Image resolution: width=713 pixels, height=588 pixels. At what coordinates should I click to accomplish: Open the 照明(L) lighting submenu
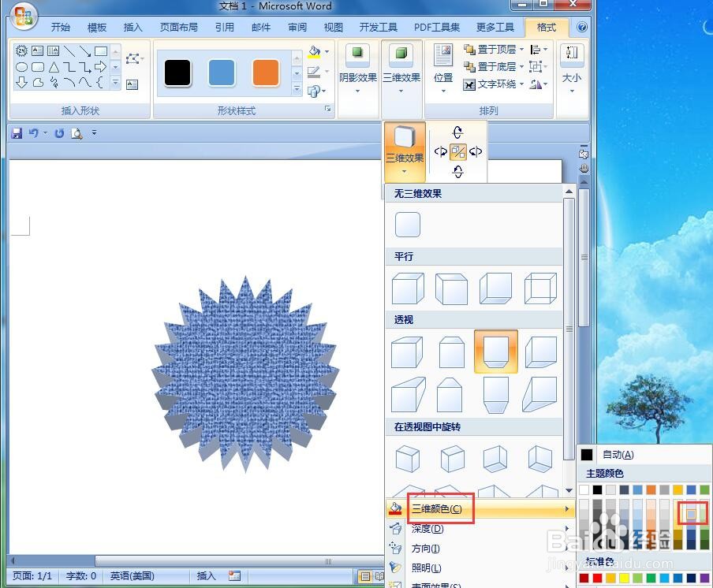[x=480, y=568]
